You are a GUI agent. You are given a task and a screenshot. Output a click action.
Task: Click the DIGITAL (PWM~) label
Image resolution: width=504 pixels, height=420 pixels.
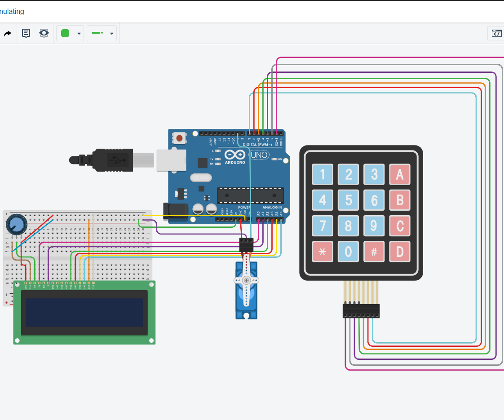[257, 145]
